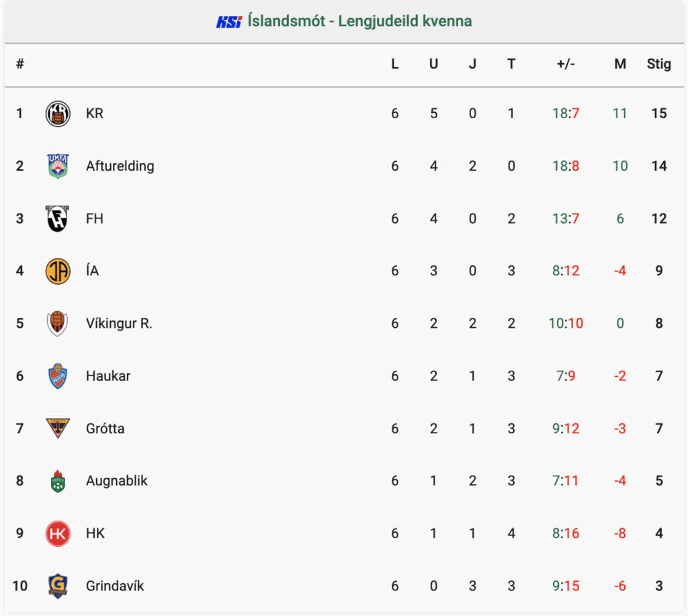688x616 pixels.
Task: Click the Víkingur R. club crest
Action: coord(58,323)
